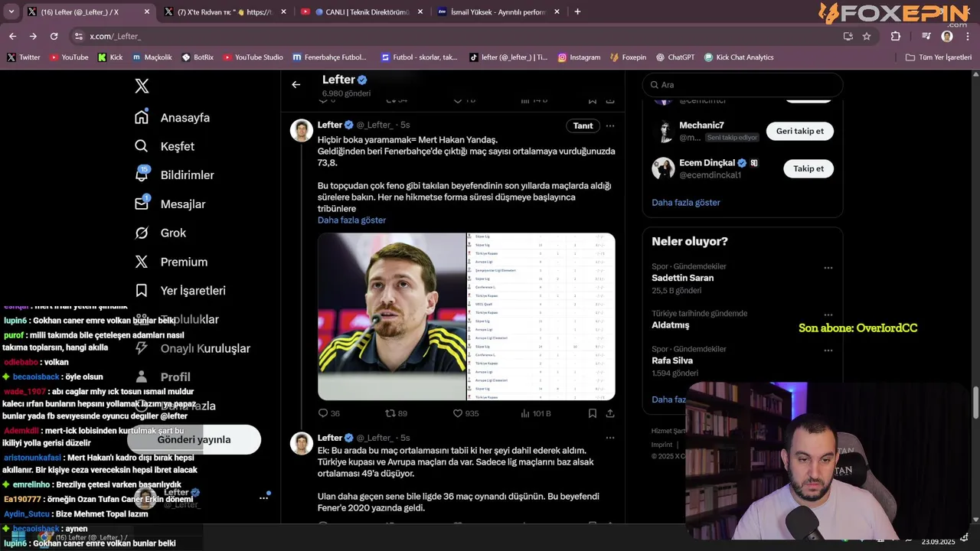Bookmark the first Lefter post
The height and width of the screenshot is (551, 980).
tap(593, 413)
